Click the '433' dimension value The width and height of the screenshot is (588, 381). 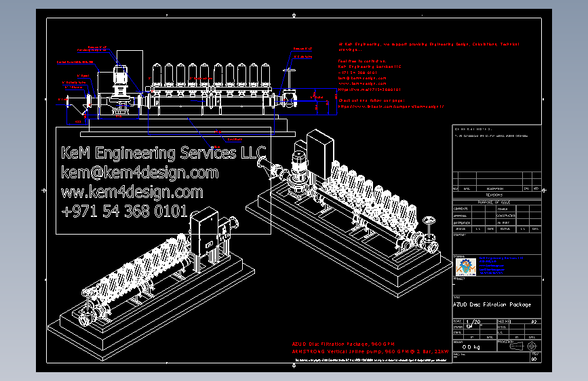click(78, 122)
